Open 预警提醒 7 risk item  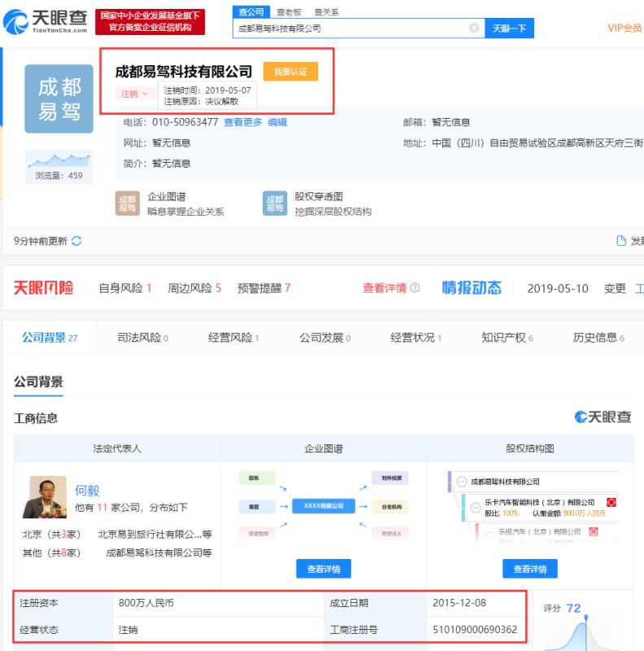coord(264,288)
